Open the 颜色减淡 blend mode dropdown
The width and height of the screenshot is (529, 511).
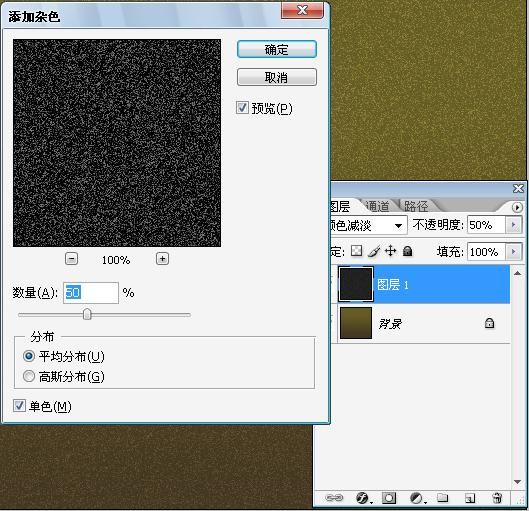(x=368, y=225)
